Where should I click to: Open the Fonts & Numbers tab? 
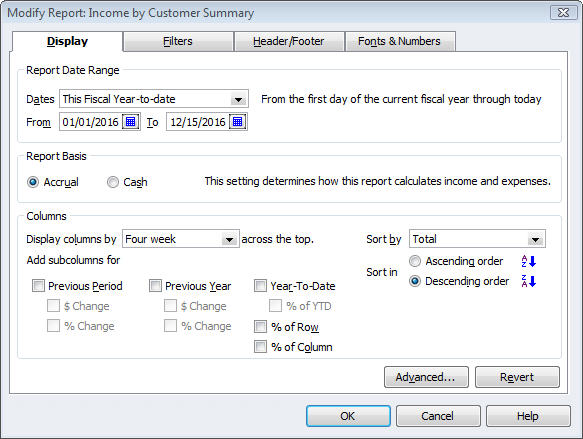(x=400, y=41)
